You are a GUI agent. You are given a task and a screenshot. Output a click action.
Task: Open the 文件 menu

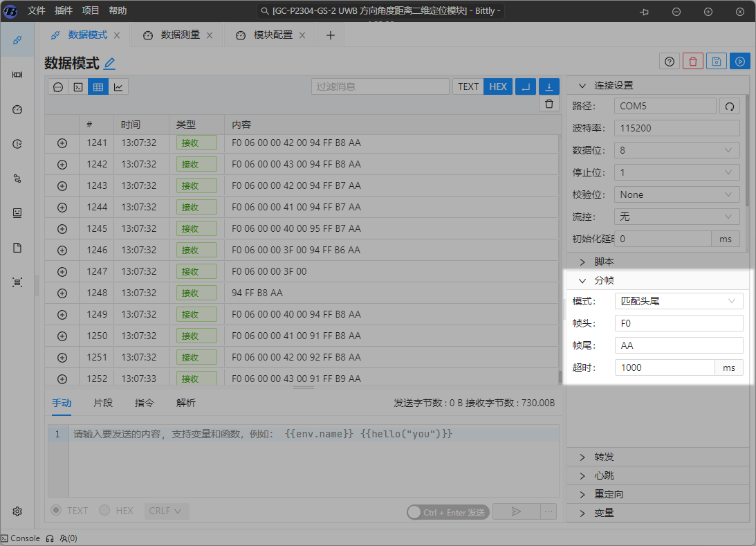pyautogui.click(x=37, y=11)
